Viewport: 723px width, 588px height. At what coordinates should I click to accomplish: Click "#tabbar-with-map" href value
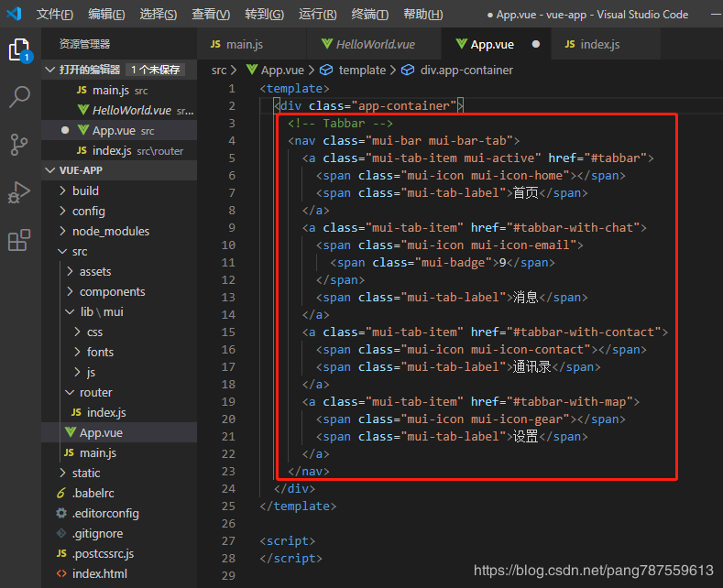point(569,402)
